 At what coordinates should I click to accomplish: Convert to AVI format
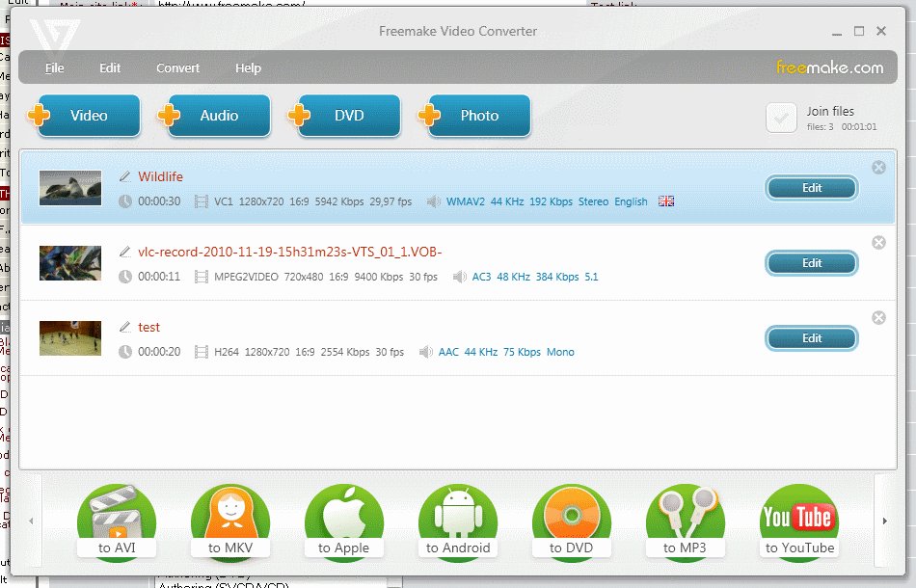pyautogui.click(x=117, y=522)
